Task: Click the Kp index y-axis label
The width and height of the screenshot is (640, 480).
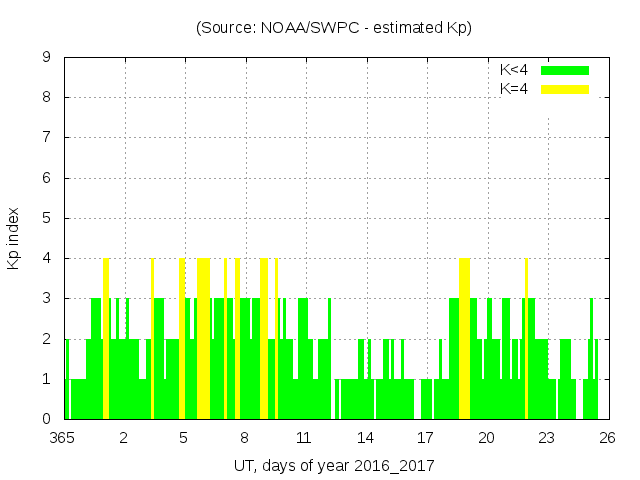Action: click(x=13, y=238)
